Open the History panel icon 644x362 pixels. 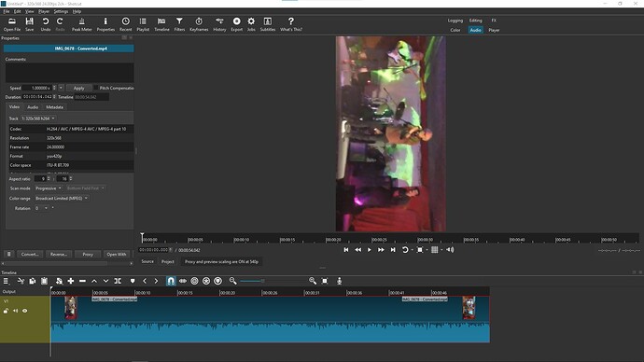tap(219, 24)
